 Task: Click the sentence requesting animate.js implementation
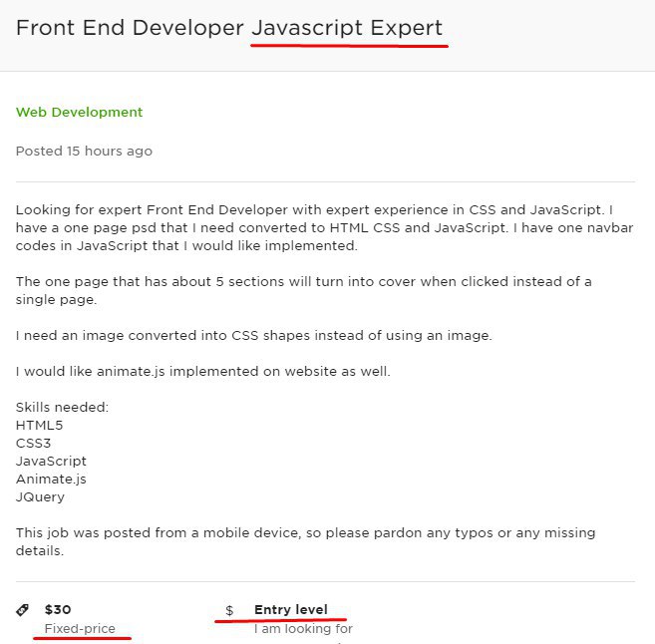[203, 371]
